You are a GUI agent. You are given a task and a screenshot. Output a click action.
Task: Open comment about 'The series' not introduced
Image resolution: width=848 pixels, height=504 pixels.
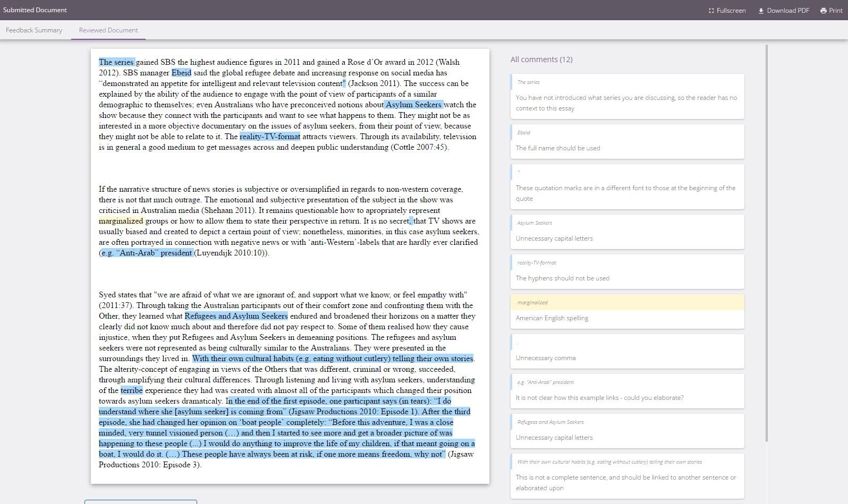(x=627, y=96)
